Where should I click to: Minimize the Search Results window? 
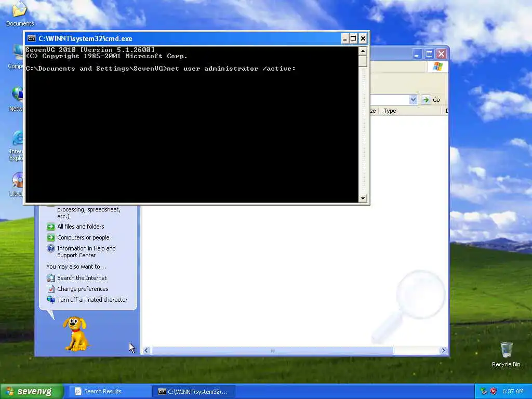pos(417,54)
